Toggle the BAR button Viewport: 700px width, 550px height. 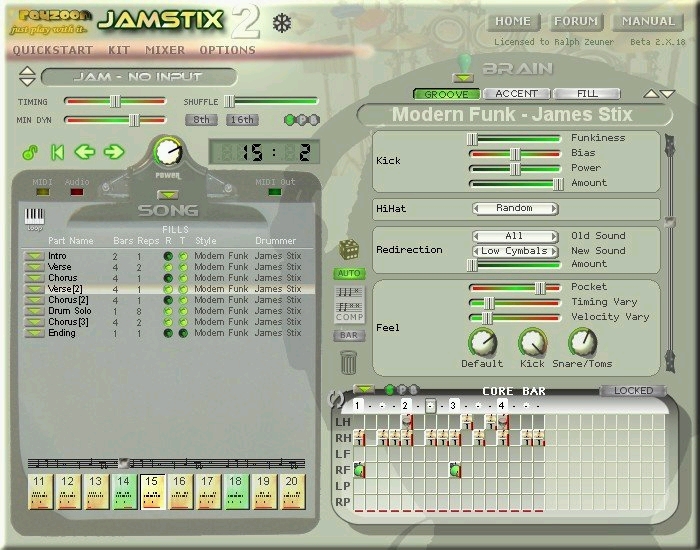pyautogui.click(x=349, y=335)
